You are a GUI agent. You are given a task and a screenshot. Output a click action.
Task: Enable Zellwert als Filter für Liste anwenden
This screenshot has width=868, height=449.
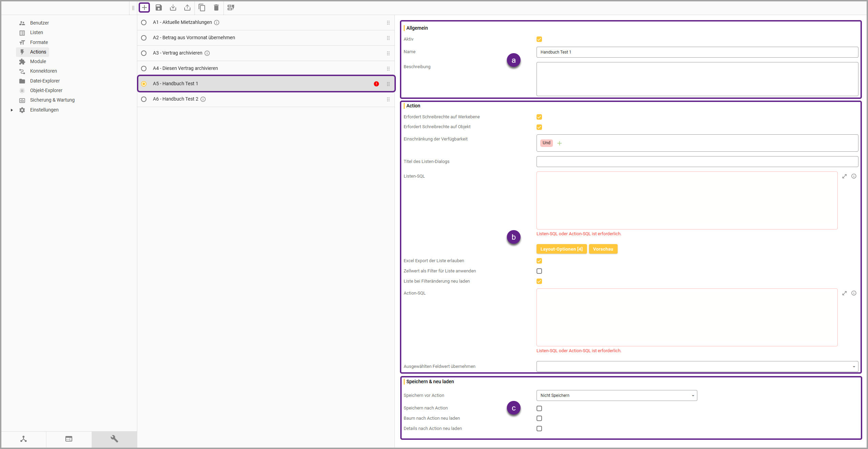point(539,271)
